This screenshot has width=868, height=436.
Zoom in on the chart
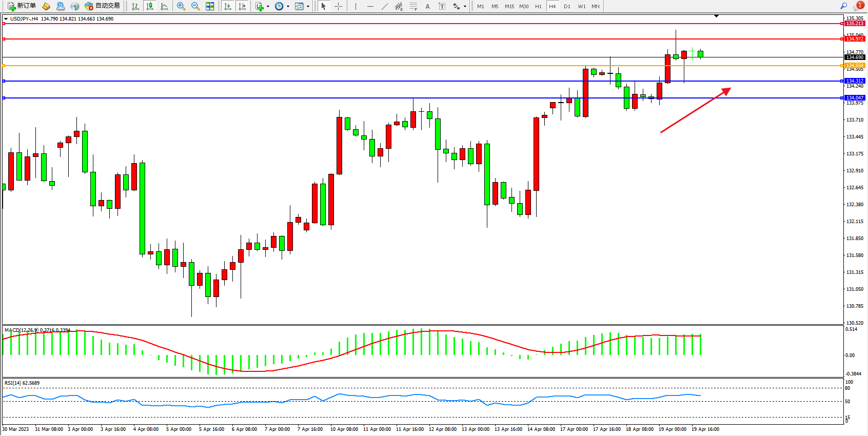coord(181,6)
